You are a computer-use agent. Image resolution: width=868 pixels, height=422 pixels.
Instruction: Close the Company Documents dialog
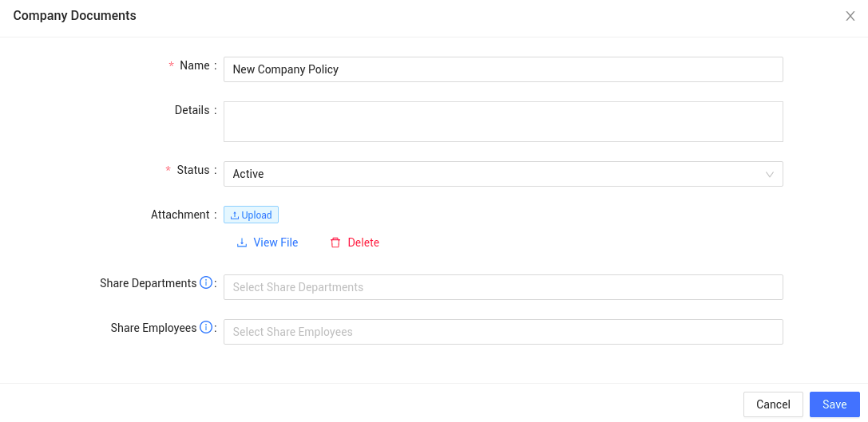pyautogui.click(x=850, y=16)
